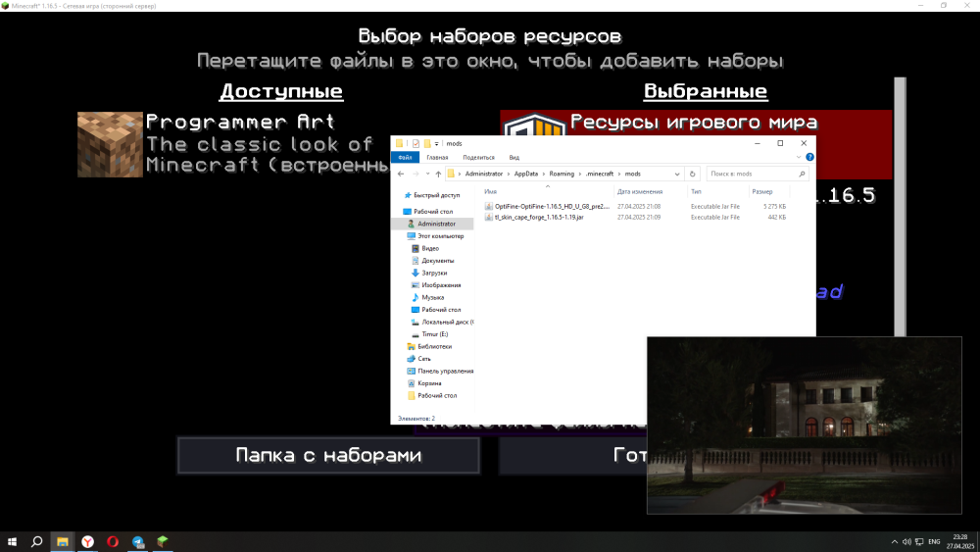This screenshot has width=980, height=552.
Task: Click Explorer back arrow
Action: 401,174
